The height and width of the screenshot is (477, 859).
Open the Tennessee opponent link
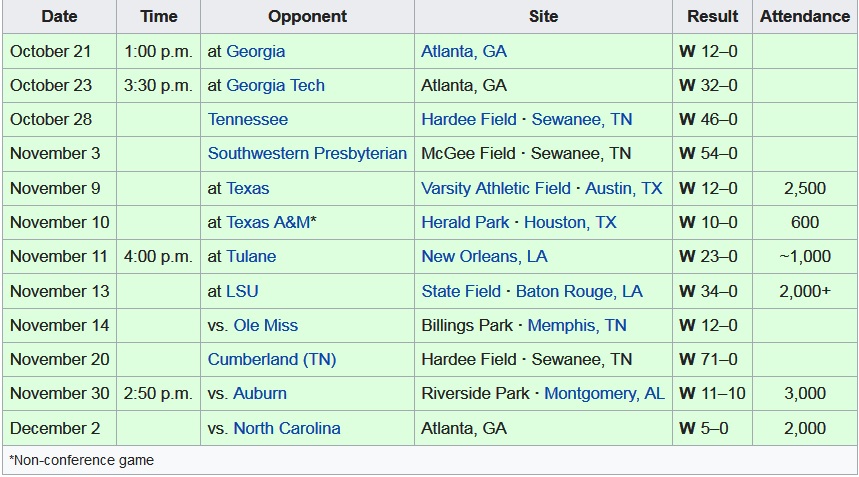[x=247, y=119]
